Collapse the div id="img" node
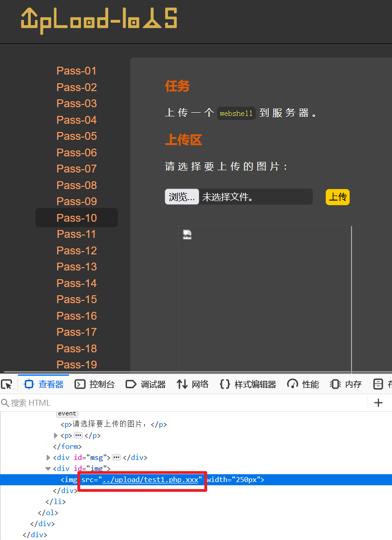This screenshot has height=540, width=392. (48, 469)
